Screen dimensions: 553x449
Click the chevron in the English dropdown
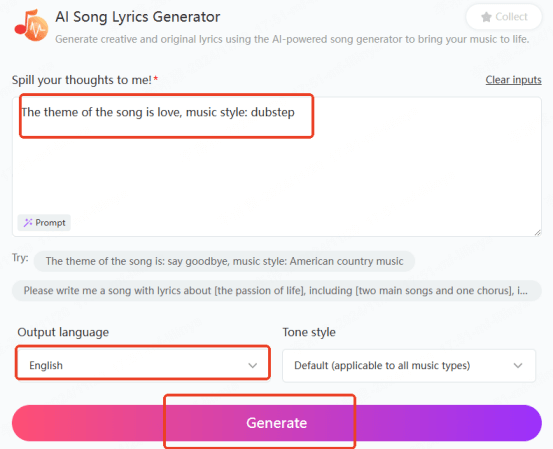(253, 365)
